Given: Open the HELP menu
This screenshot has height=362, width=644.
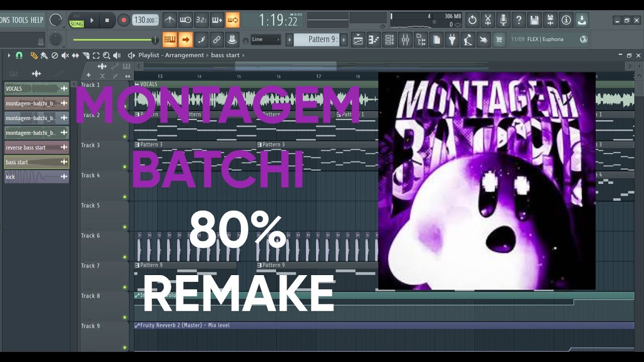Looking at the screenshot, I should pyautogui.click(x=37, y=20).
